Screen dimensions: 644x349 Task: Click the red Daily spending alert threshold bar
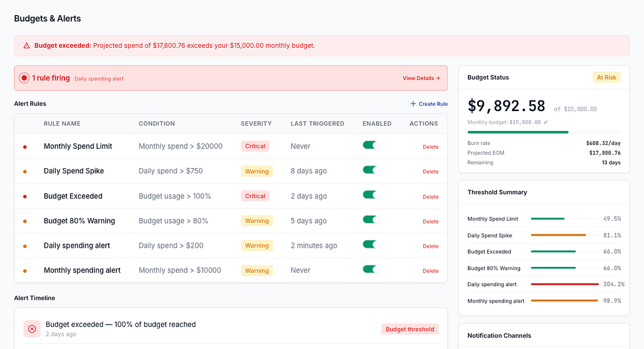[564, 284]
